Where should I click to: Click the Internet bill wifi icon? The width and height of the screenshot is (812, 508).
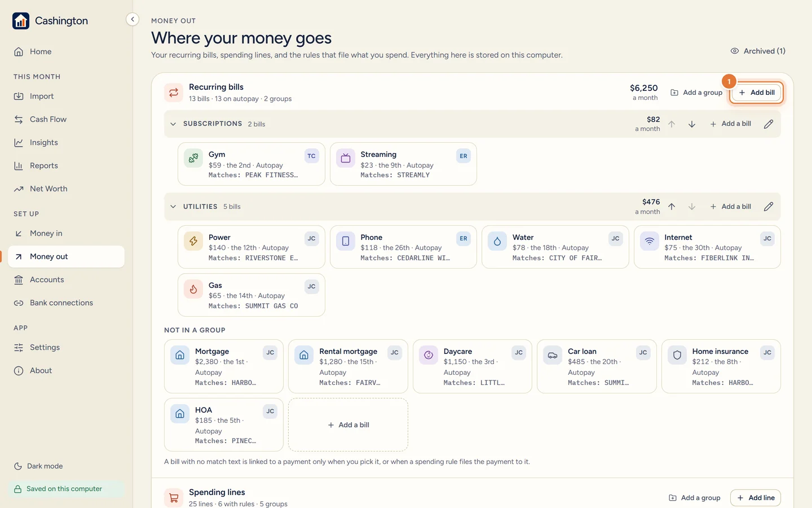[650, 241]
